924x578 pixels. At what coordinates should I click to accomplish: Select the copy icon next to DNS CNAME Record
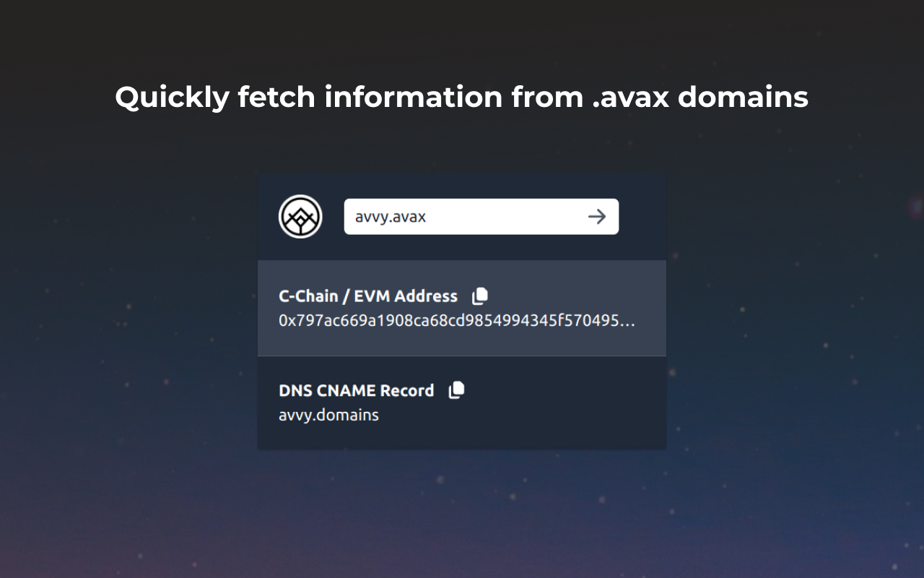coord(456,390)
